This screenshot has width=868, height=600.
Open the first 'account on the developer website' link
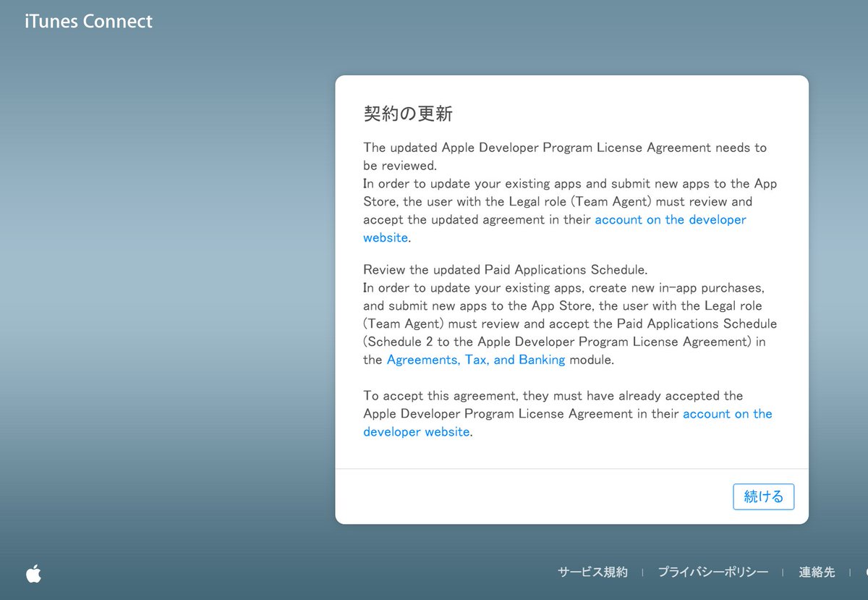(x=670, y=220)
